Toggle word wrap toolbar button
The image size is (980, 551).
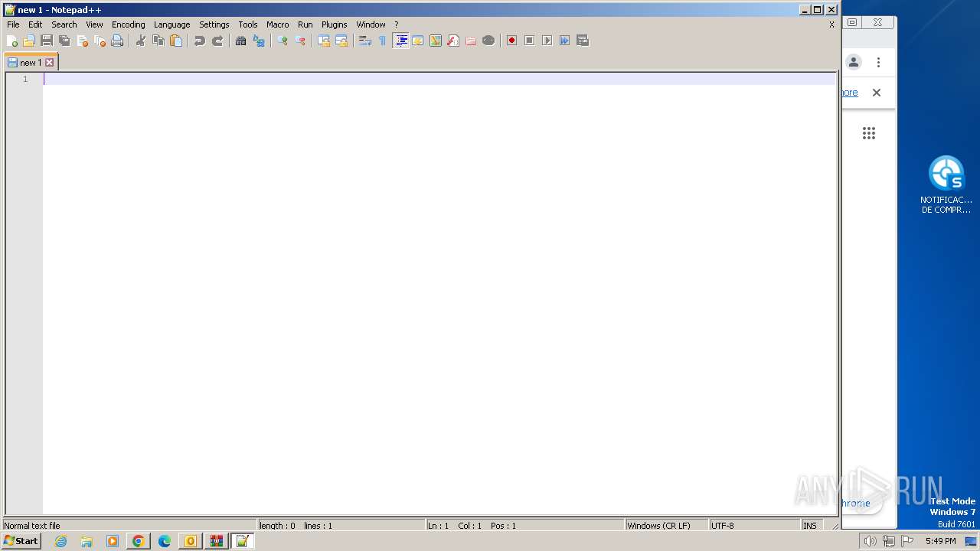point(365,41)
